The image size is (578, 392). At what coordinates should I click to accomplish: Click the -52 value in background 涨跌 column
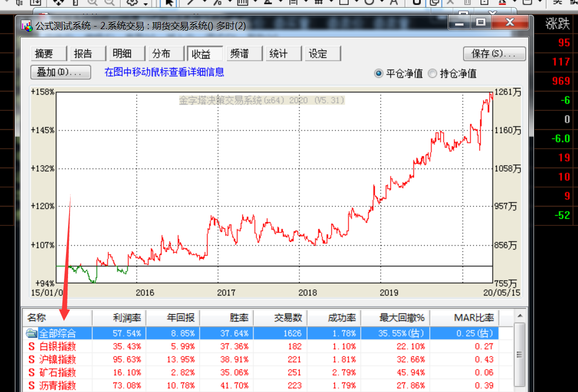point(562,215)
